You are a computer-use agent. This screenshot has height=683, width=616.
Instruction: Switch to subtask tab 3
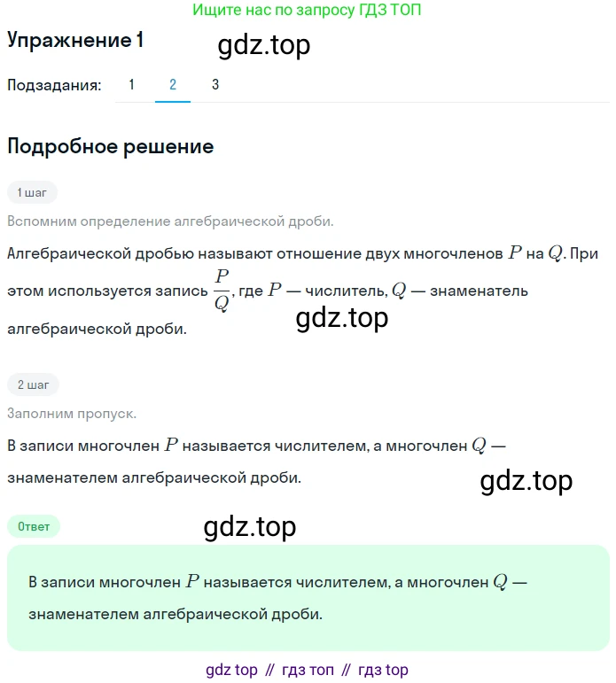(x=215, y=85)
